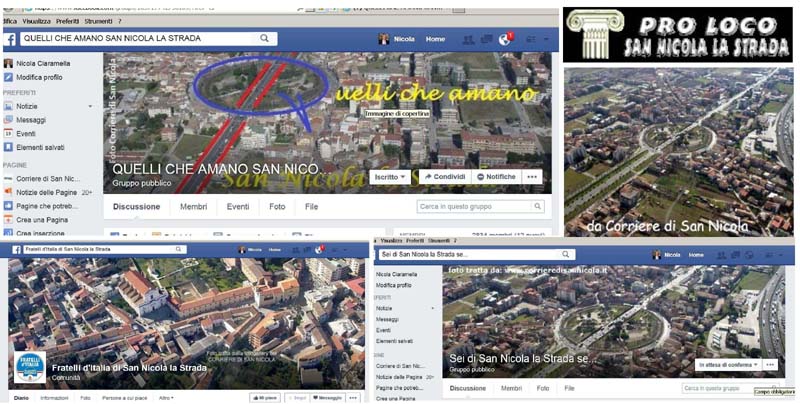This screenshot has height=404, width=800.
Task: Select Discussione tab in QUELLI CHE AMANO group
Action: tap(136, 207)
